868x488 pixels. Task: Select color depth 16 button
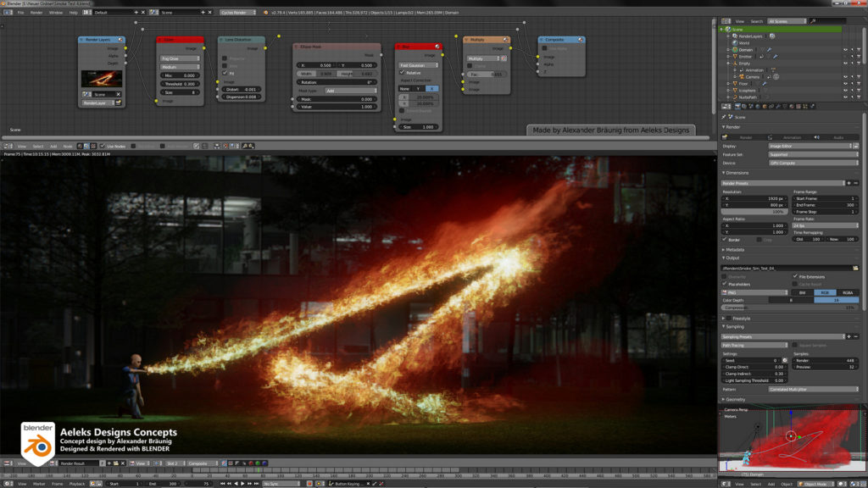(x=836, y=300)
